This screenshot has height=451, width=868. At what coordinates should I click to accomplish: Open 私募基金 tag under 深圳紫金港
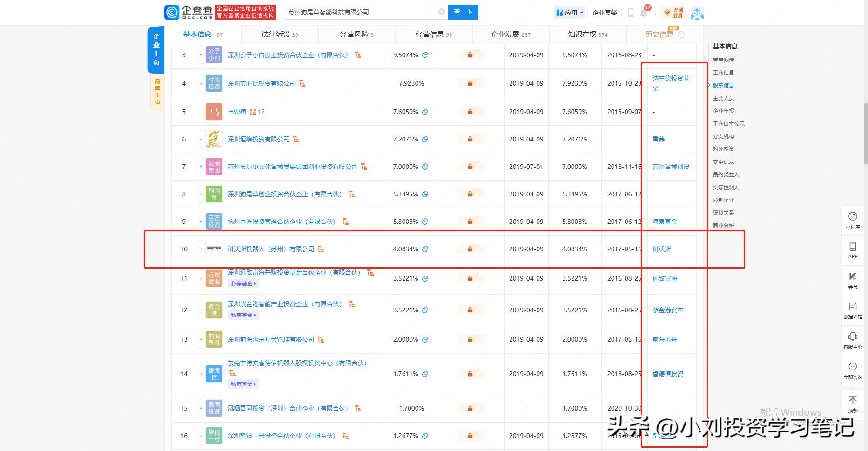(243, 315)
